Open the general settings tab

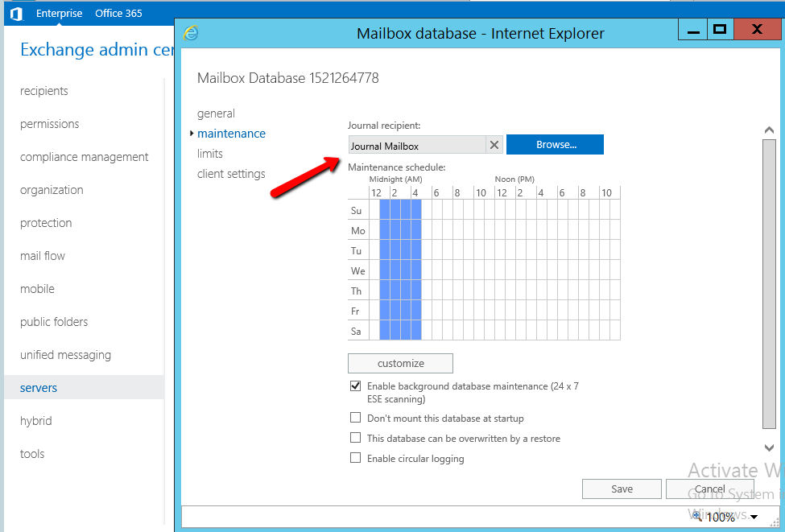click(x=216, y=113)
